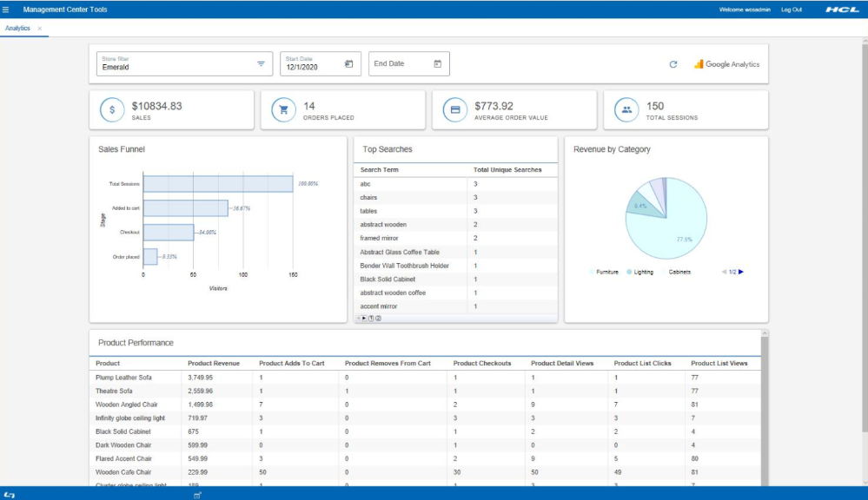Select the Analytics tab

click(17, 27)
